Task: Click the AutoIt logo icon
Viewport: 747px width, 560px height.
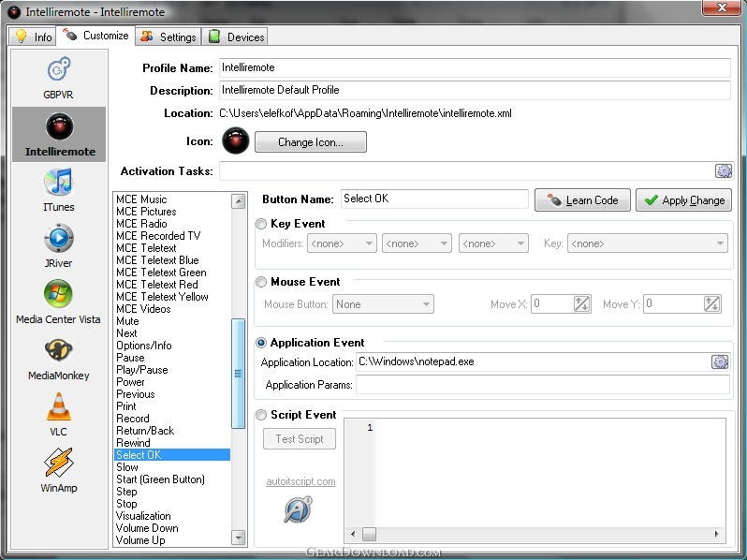Action: [x=299, y=509]
